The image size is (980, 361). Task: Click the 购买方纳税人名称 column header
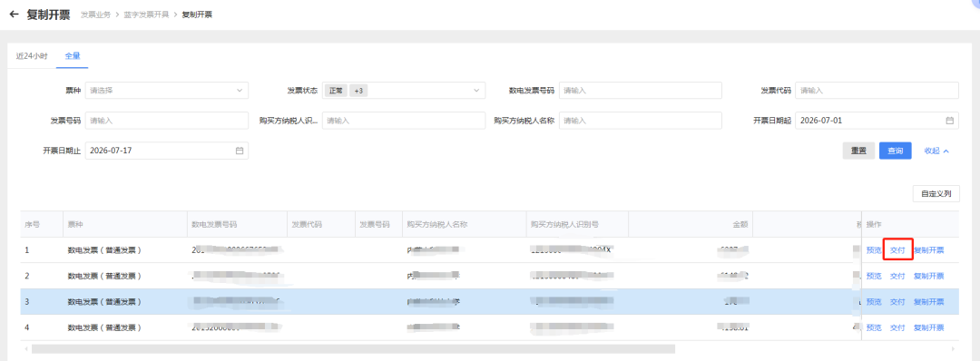pyautogui.click(x=465, y=224)
